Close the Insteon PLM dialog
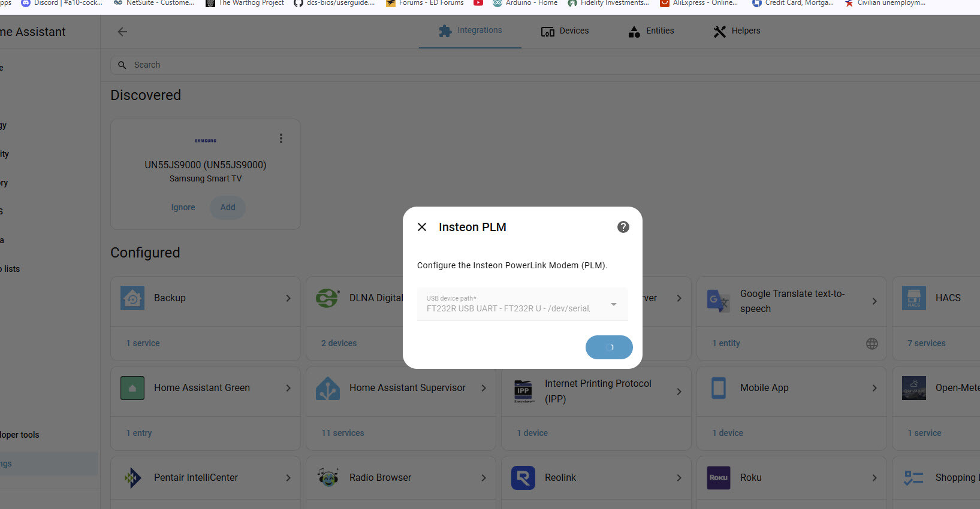The height and width of the screenshot is (509, 980). 422,227
